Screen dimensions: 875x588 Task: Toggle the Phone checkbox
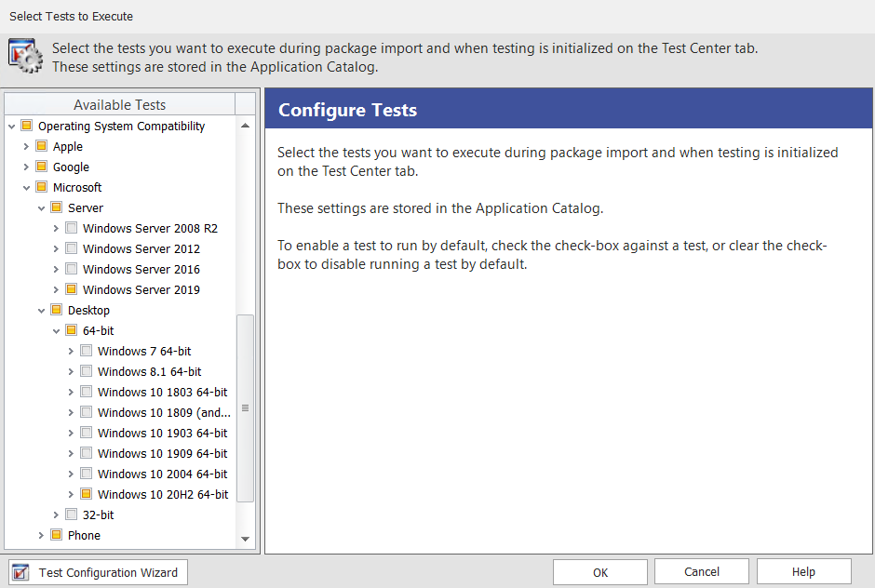click(x=57, y=535)
